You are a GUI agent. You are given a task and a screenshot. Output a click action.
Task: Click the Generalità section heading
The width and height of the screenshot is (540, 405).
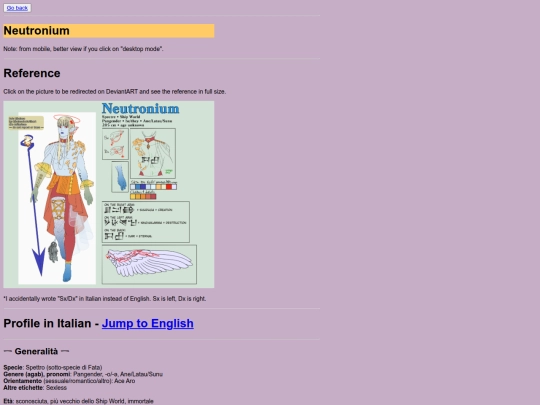click(36, 351)
